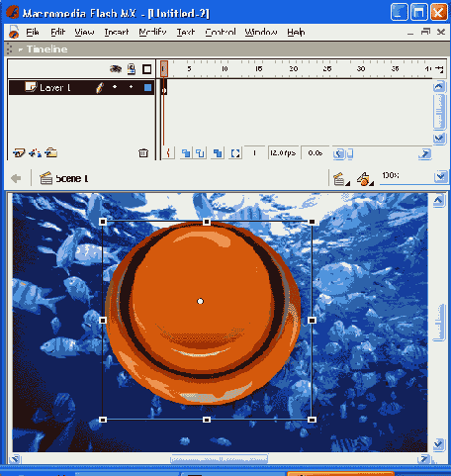Center the frame in the timeline

(168, 153)
